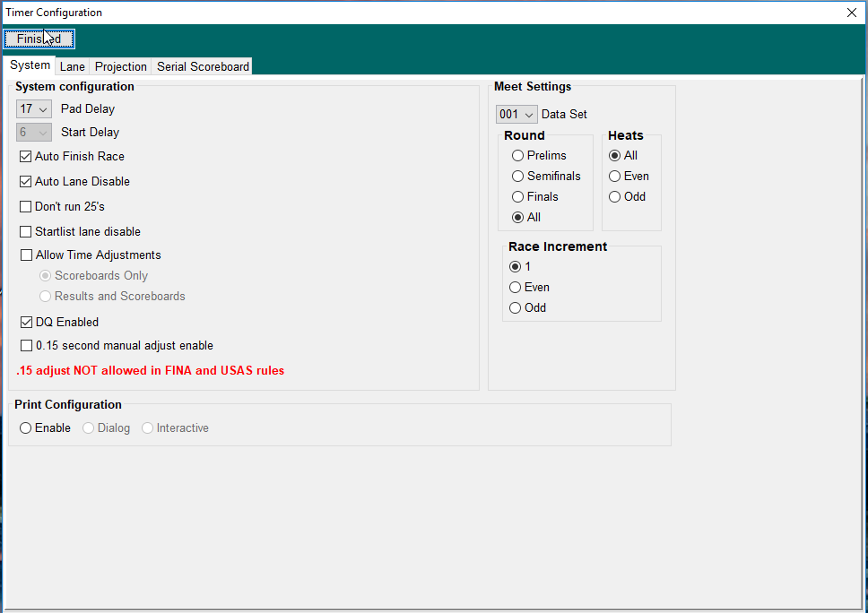Select Finals round radio button
The width and height of the screenshot is (868, 613).
517,197
